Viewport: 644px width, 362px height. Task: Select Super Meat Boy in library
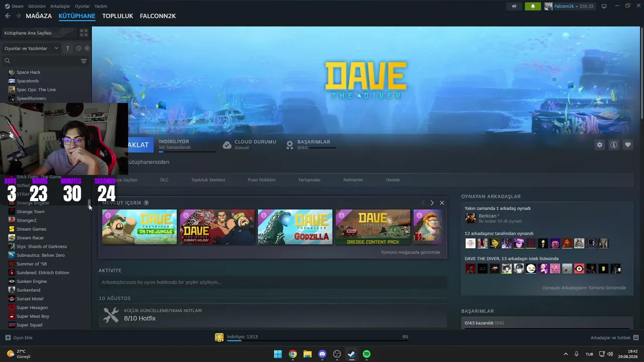coord(33,316)
